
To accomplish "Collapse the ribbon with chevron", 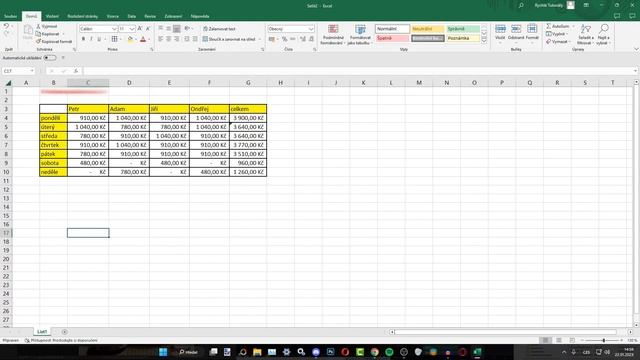I will [636, 49].
